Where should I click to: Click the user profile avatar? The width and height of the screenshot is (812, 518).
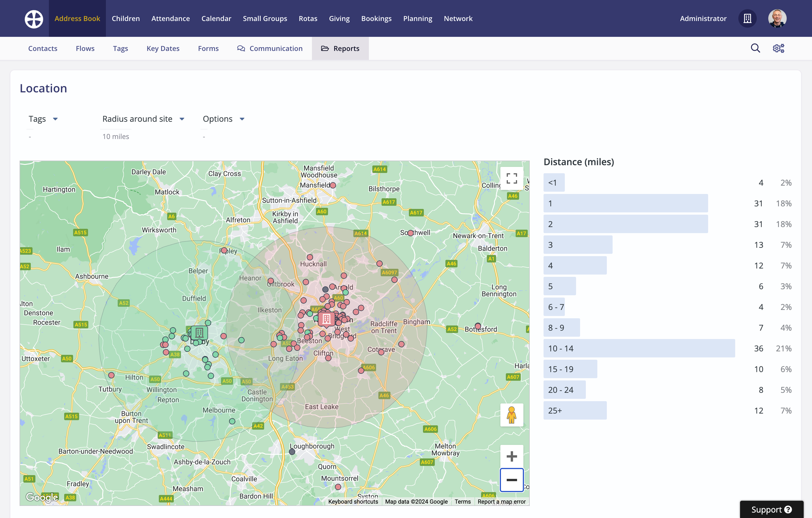(x=777, y=18)
